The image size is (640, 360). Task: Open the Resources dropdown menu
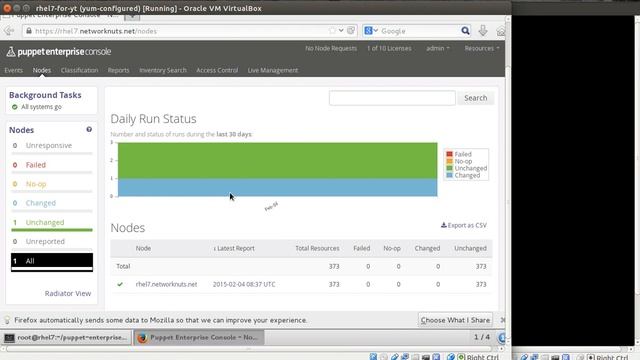click(482, 48)
